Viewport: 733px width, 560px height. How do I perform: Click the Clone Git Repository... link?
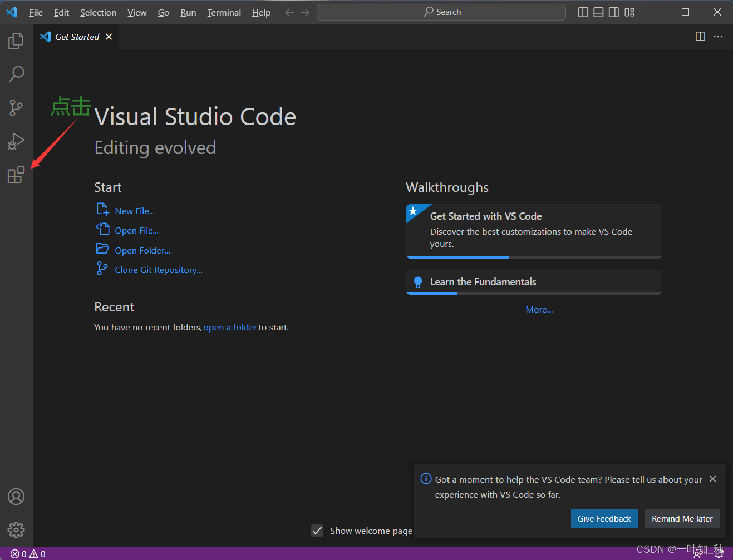coord(159,270)
